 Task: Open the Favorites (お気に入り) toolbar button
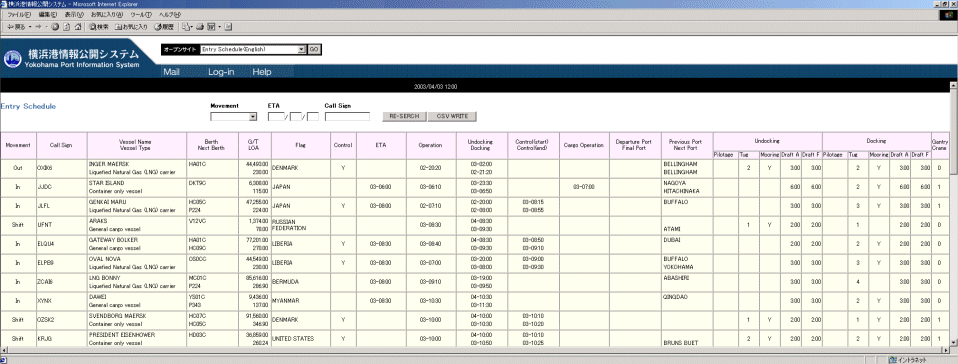131,27
